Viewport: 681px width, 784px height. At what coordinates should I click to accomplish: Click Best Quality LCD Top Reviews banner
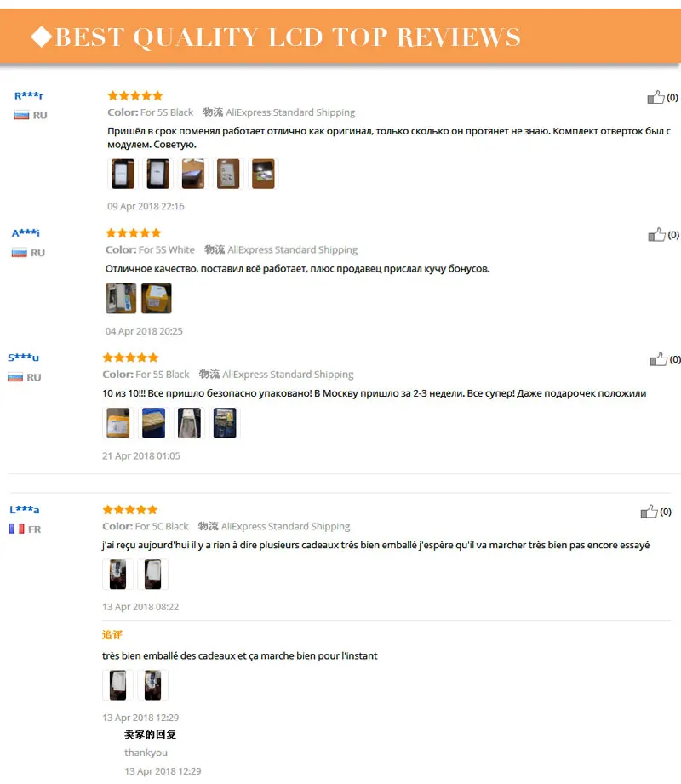point(340,36)
